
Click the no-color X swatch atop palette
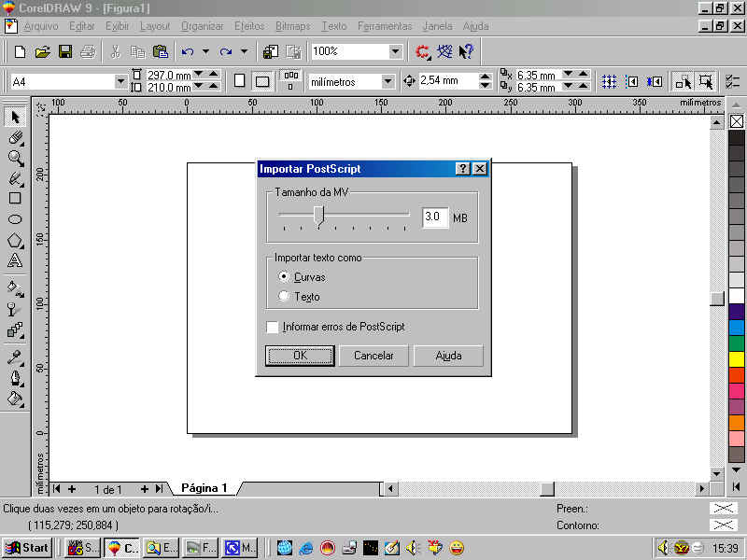click(737, 121)
